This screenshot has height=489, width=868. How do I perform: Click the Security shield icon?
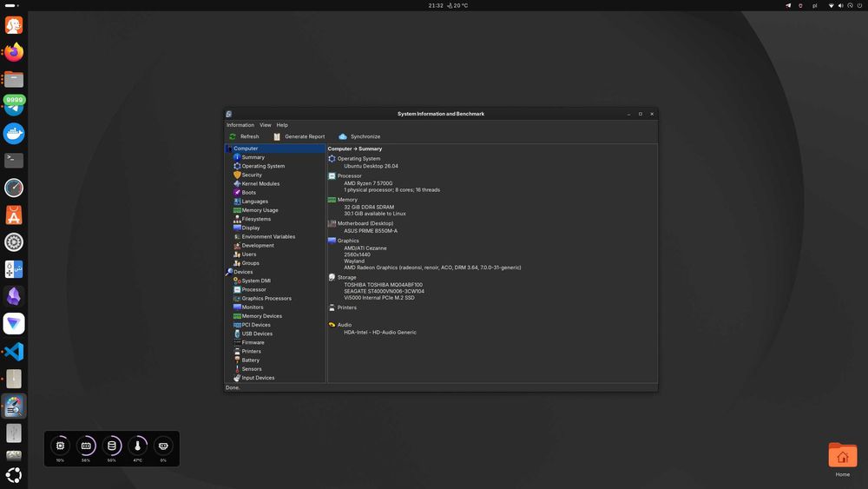point(237,175)
